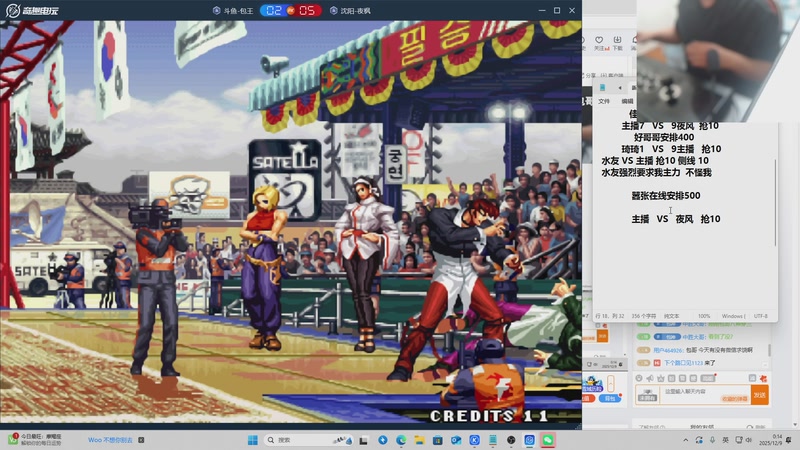Click the Notepad line 好哥哥安排400

(664, 137)
